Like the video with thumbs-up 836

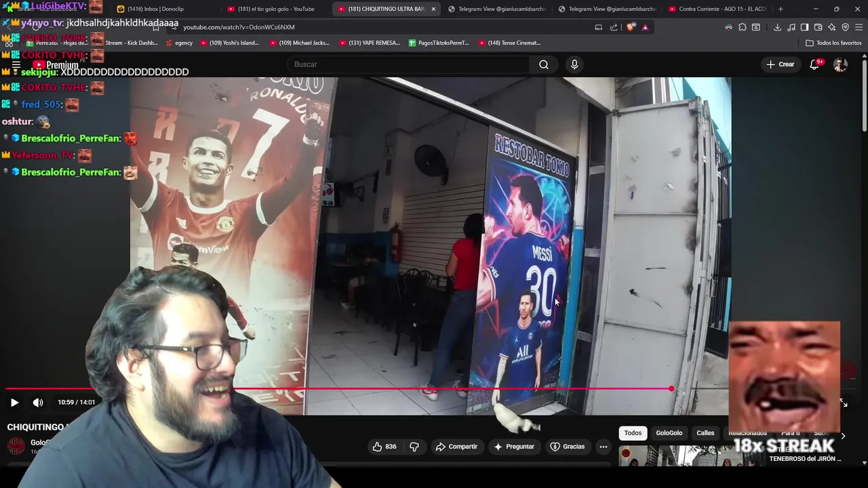click(x=384, y=447)
